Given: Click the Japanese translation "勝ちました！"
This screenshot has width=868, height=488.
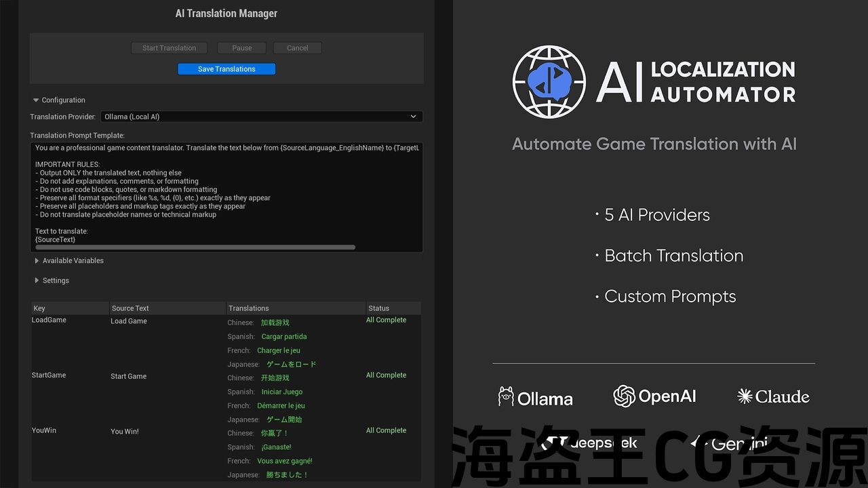Looking at the screenshot, I should point(288,475).
